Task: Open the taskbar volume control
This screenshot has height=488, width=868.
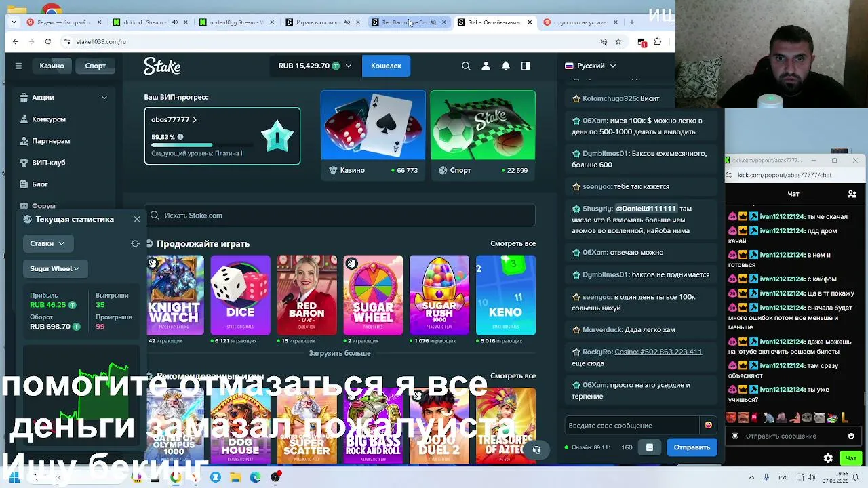Action: click(x=810, y=477)
